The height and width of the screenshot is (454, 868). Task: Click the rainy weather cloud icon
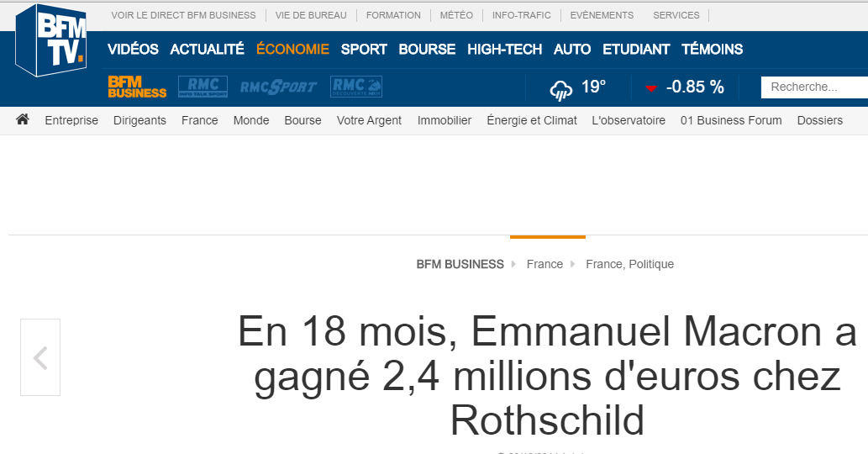coord(560,90)
